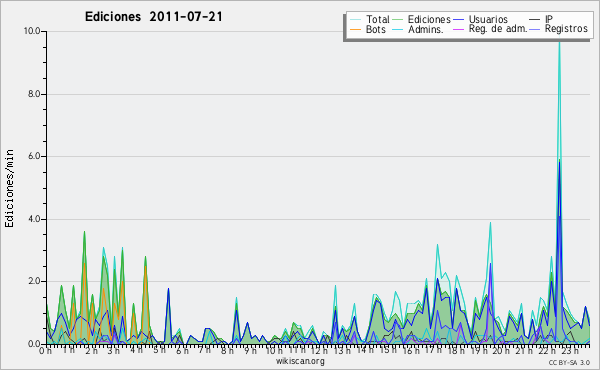Click the '0 h' x-axis label

46,351
